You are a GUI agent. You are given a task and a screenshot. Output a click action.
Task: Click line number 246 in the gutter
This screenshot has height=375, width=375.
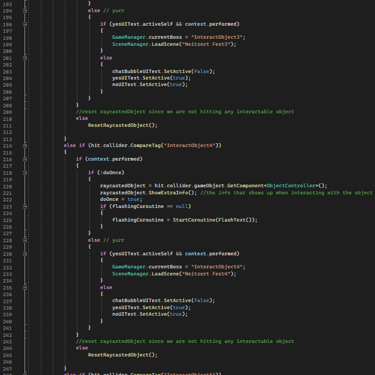click(x=7, y=362)
